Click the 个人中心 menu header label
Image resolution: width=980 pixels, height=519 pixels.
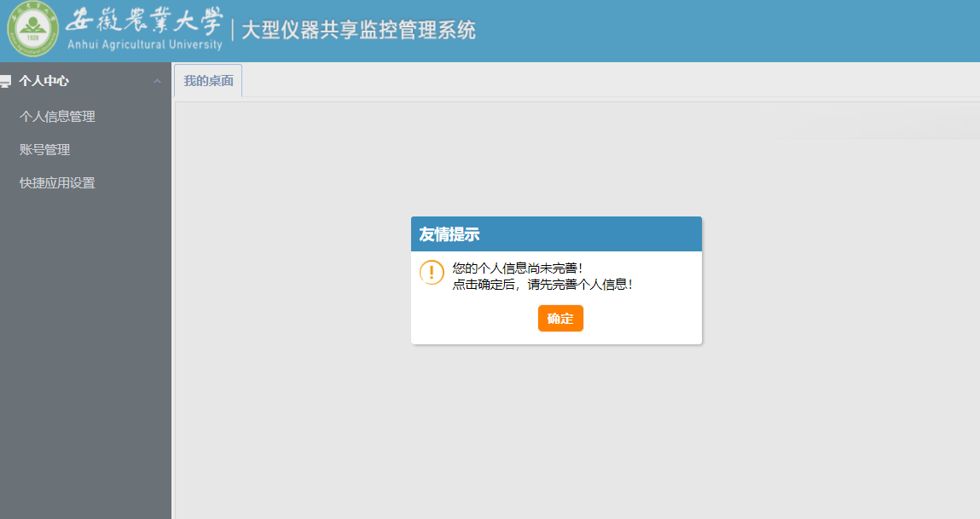point(44,81)
